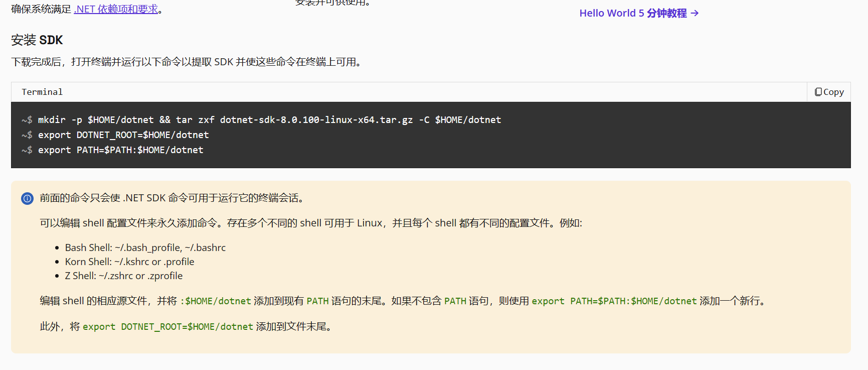Click the export PATH=$PATH:$HOME/dotnet terminal line

coord(120,150)
